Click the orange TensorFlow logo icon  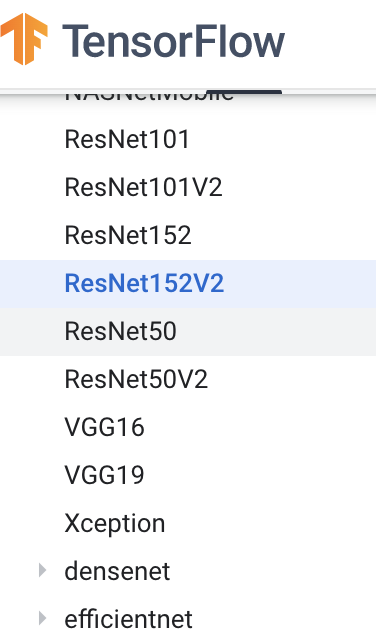(x=24, y=39)
